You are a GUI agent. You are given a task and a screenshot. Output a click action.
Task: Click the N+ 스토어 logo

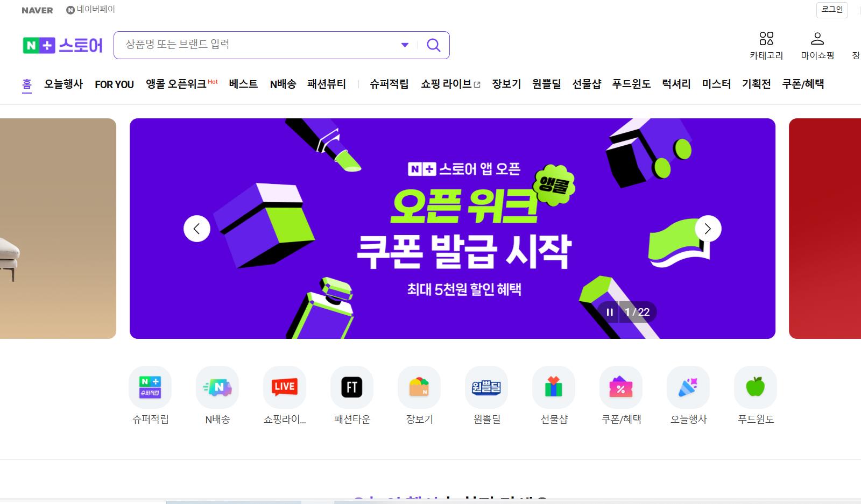tap(62, 45)
